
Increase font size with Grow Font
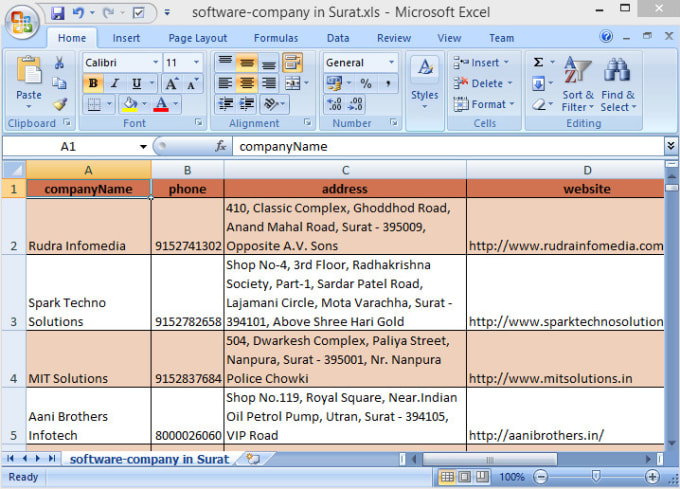[171, 83]
